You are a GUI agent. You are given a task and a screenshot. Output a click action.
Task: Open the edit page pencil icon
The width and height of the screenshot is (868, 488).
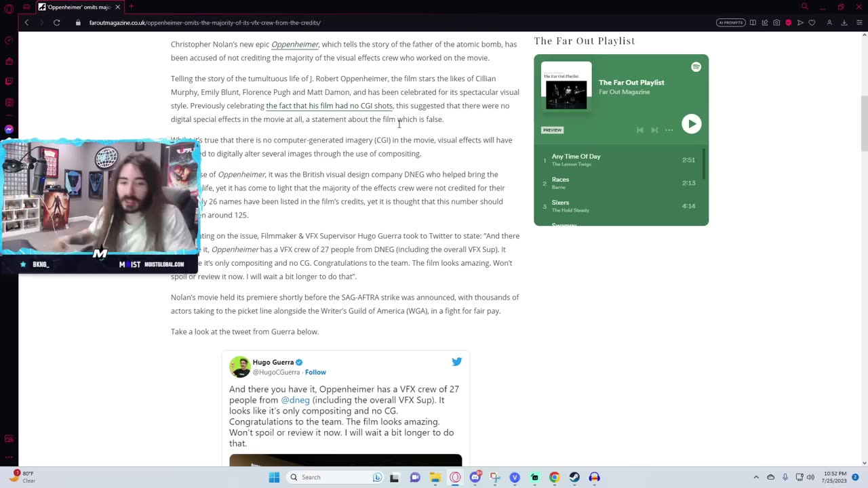click(x=765, y=22)
